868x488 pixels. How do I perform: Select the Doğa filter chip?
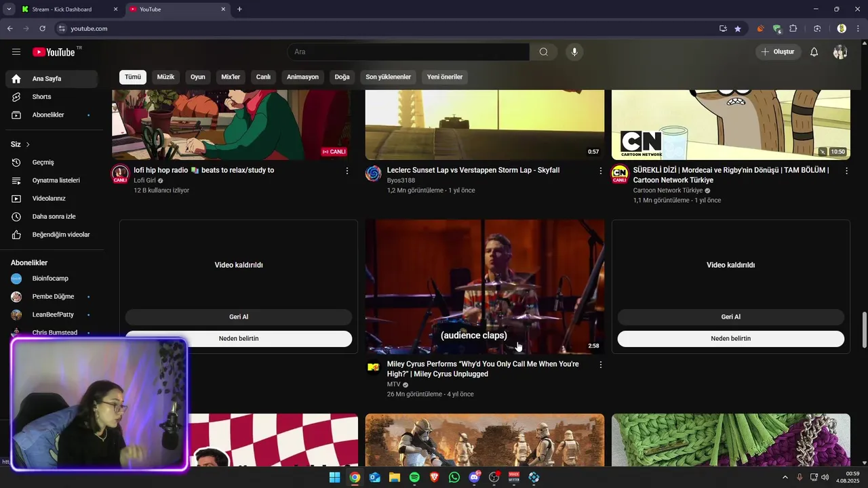(342, 77)
